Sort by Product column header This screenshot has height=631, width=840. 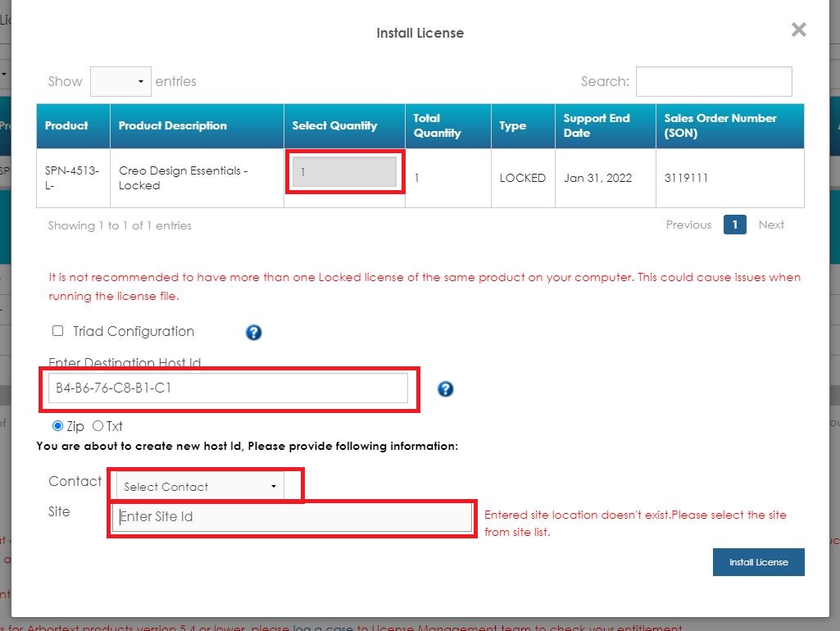(74, 126)
